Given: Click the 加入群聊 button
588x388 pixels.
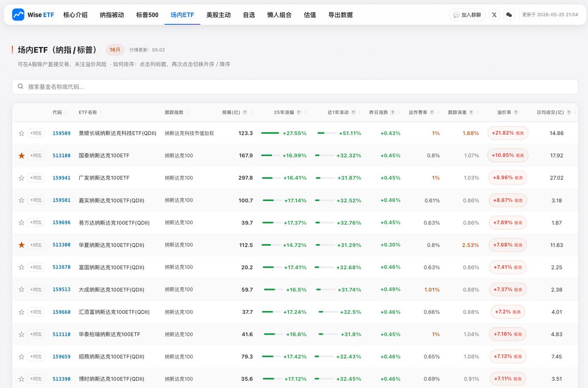Looking at the screenshot, I should [467, 15].
